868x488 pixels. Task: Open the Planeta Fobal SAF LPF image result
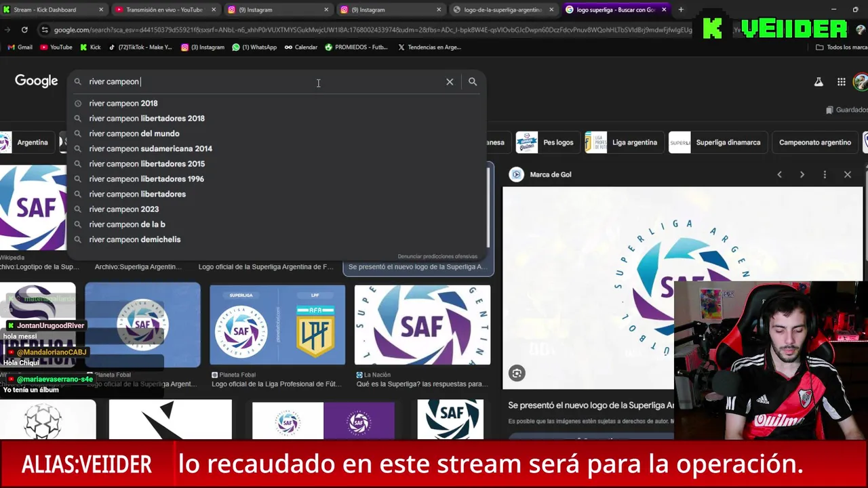pyautogui.click(x=277, y=325)
